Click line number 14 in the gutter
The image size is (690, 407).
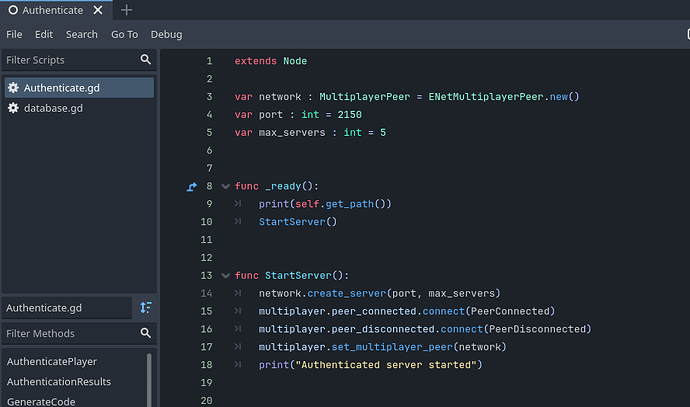click(x=206, y=293)
